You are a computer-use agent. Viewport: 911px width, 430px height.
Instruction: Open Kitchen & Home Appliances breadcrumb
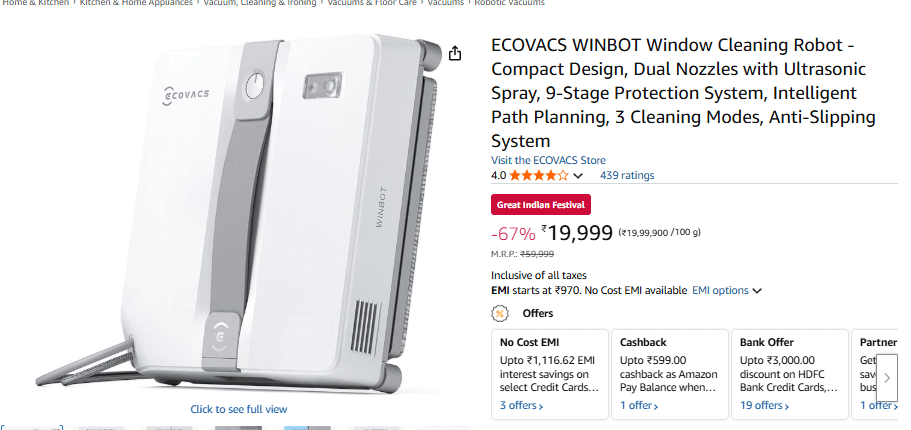136,3
